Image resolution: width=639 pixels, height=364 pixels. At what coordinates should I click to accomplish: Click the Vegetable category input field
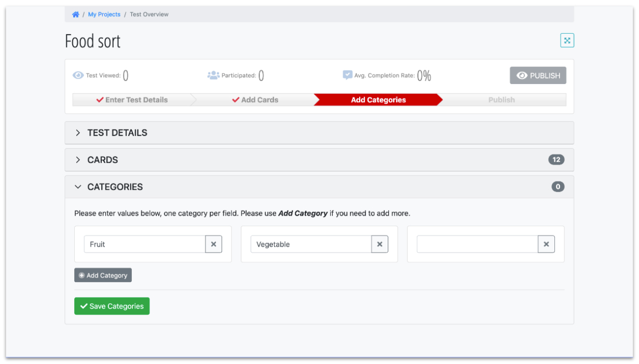311,244
